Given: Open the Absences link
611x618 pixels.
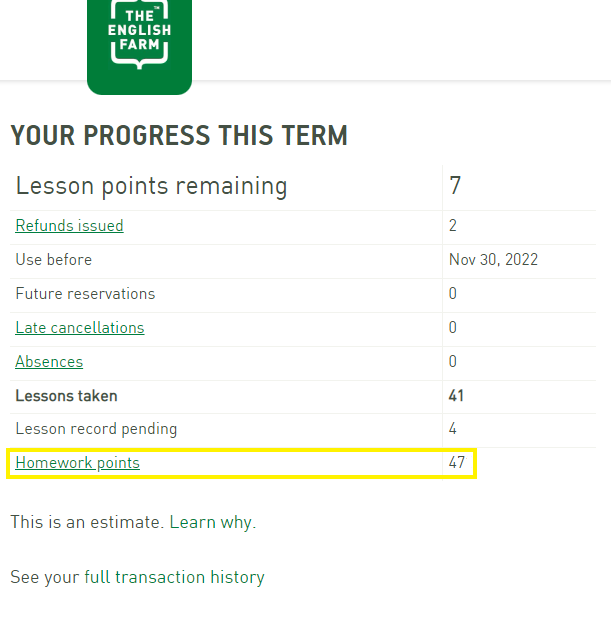Looking at the screenshot, I should click(49, 362).
